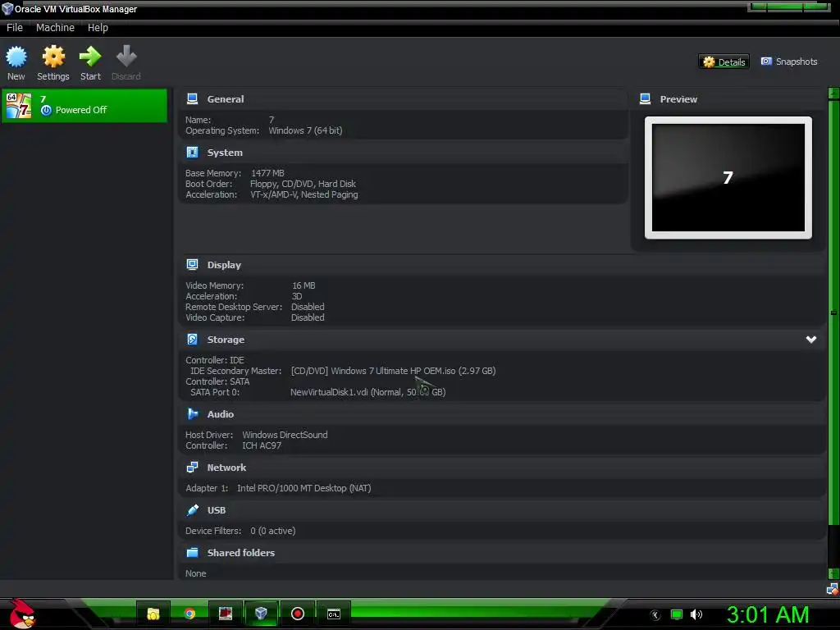Click the 1477 MB base memory value
This screenshot has width=840, height=630.
pyautogui.click(x=268, y=173)
